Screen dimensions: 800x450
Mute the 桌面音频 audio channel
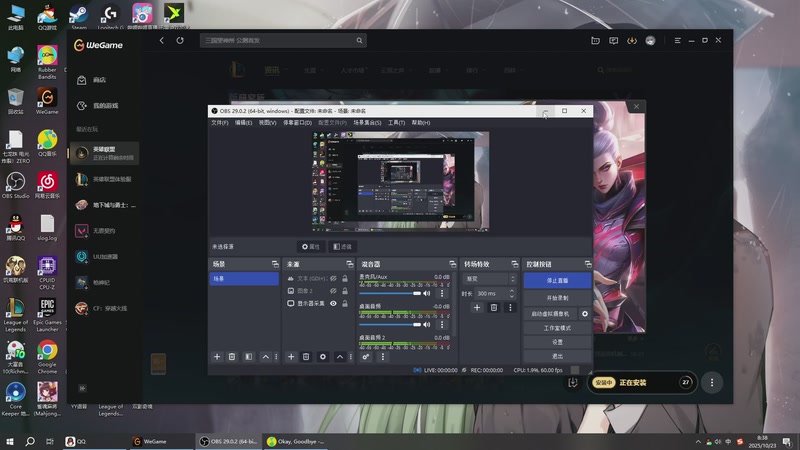point(427,324)
